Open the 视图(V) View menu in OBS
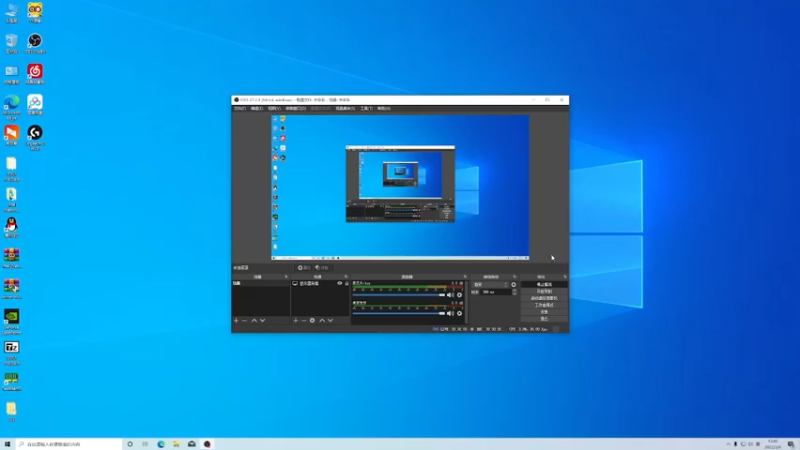The image size is (800, 450). click(274, 108)
